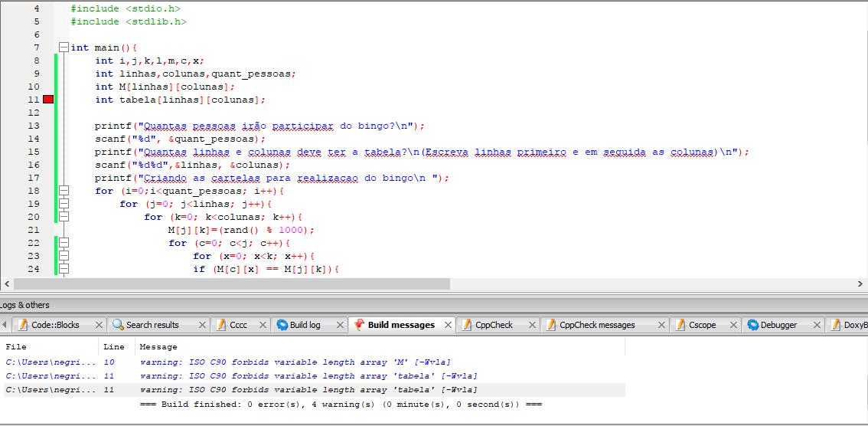
Task: Click the scanf quant_pessoas code line
Action: (180, 139)
